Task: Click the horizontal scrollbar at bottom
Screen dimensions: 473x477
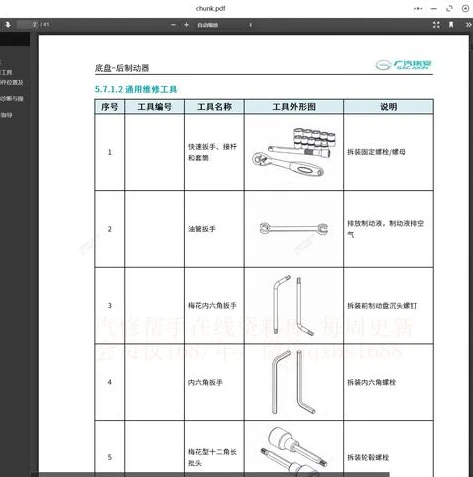Action: tap(210, 475)
